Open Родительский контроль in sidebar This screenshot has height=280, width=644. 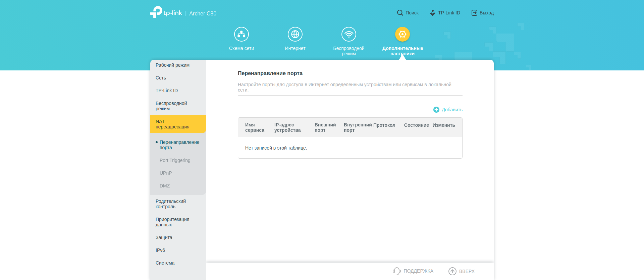(x=171, y=204)
